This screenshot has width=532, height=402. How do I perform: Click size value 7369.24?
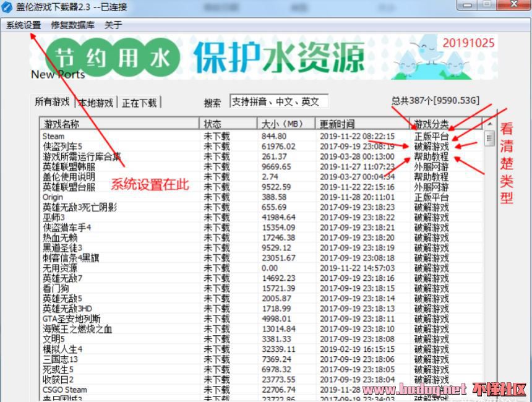pyautogui.click(x=277, y=359)
